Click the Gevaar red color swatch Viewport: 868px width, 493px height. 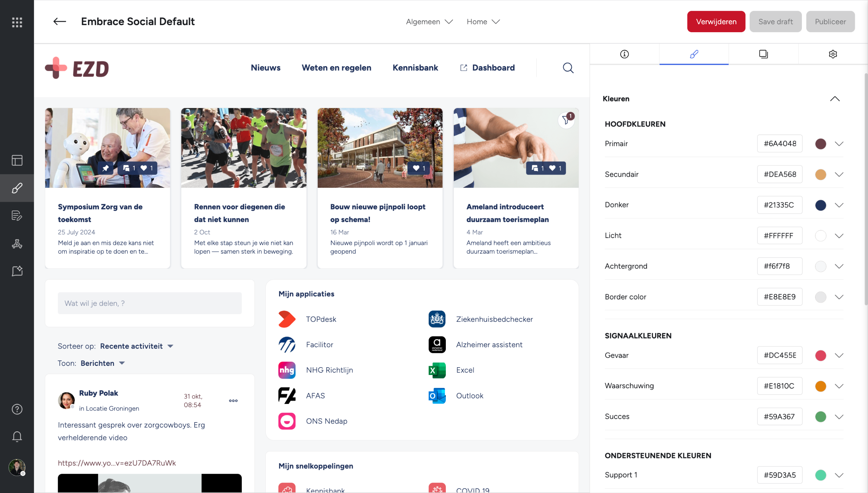(x=821, y=355)
